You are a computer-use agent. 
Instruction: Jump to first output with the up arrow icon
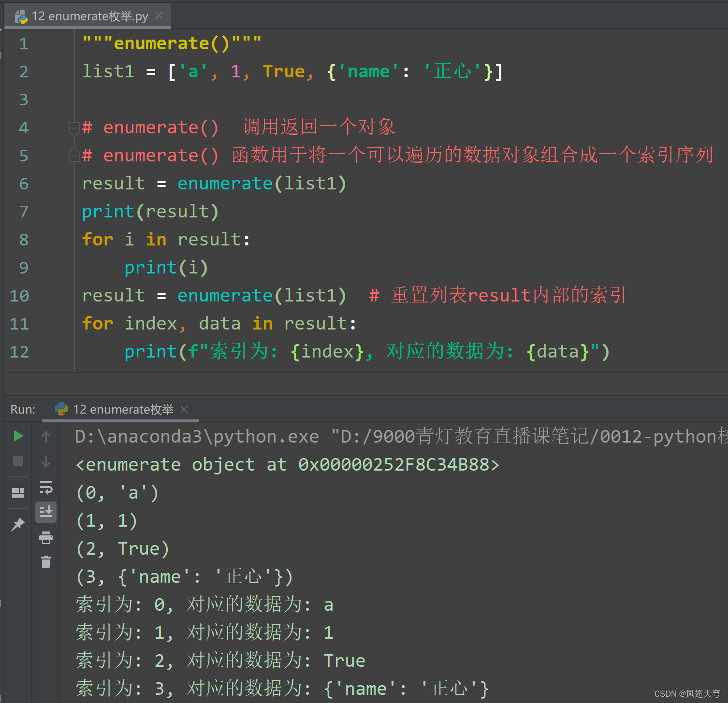46,436
